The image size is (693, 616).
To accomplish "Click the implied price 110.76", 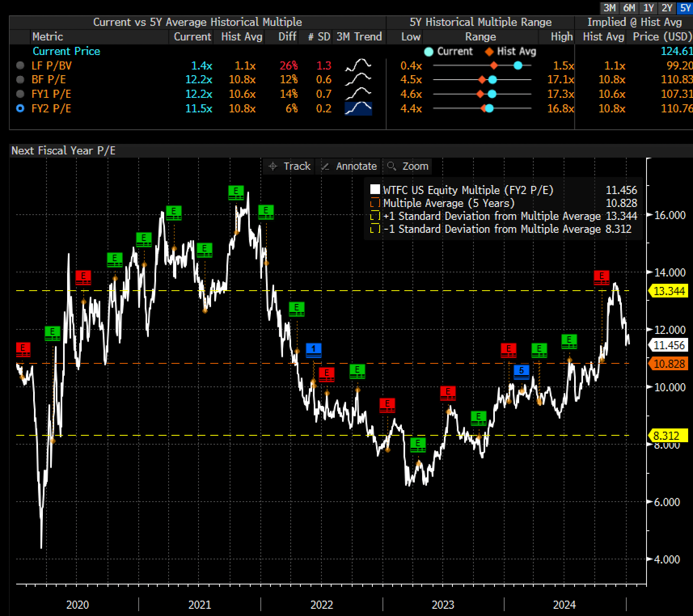I will click(676, 108).
